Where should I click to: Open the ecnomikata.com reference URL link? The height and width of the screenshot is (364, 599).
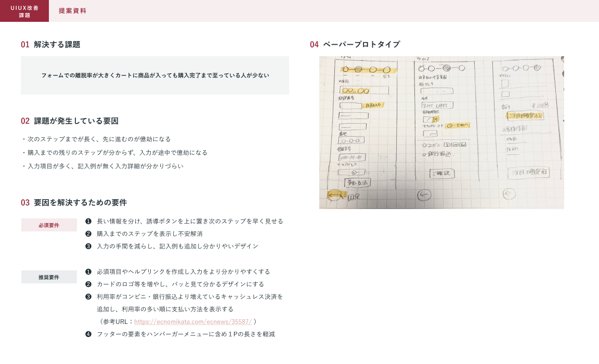(x=193, y=321)
